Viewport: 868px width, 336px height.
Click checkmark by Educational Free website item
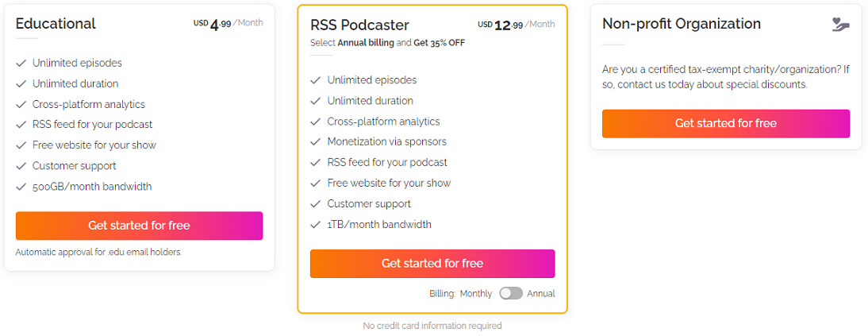tap(21, 145)
